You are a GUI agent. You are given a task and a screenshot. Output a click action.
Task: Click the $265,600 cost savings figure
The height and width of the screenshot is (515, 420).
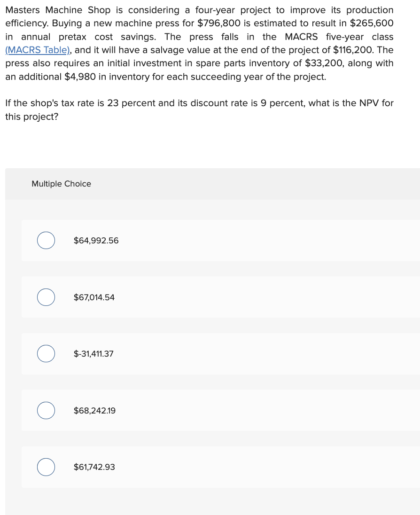pos(372,23)
